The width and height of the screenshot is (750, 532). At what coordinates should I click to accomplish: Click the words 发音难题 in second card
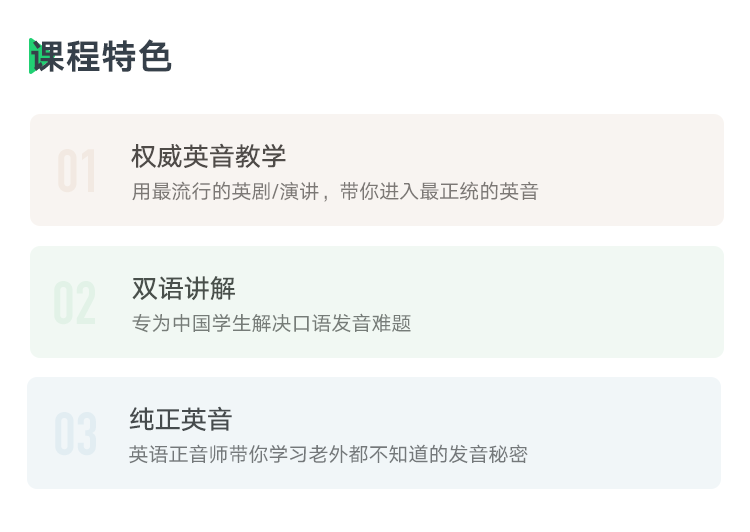[x=371, y=323]
